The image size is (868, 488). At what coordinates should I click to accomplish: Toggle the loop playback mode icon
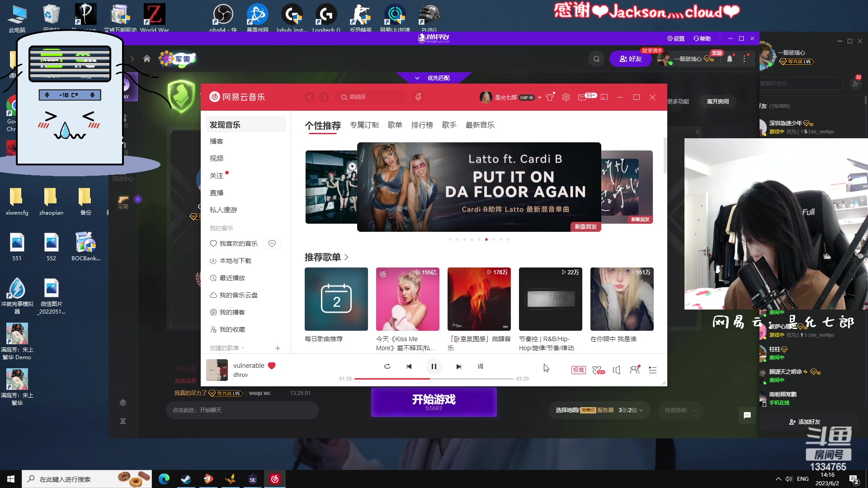tap(387, 366)
